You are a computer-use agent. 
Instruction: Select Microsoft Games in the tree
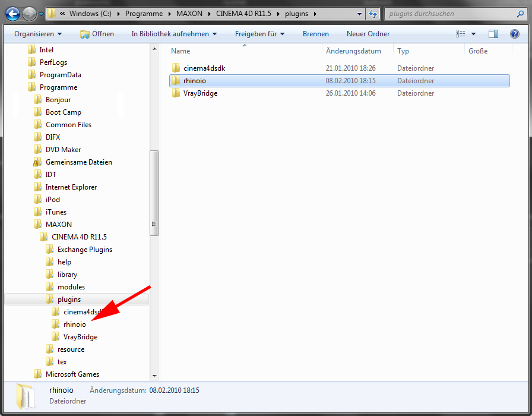(66, 374)
